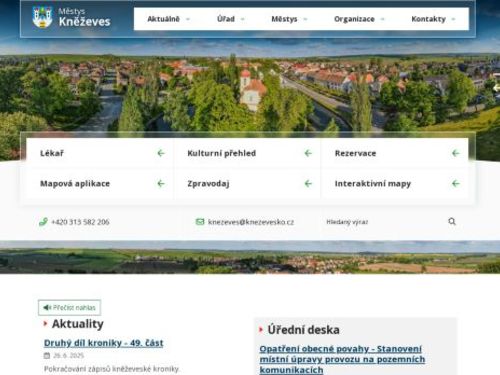Open the Aktuálně menu item
Viewport: 500px width, 375px height.
(164, 19)
